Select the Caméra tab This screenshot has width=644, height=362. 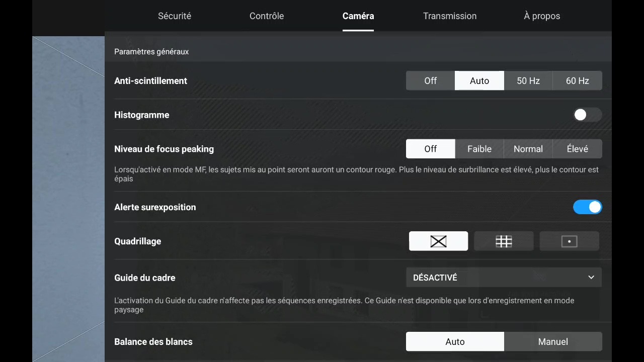click(358, 16)
